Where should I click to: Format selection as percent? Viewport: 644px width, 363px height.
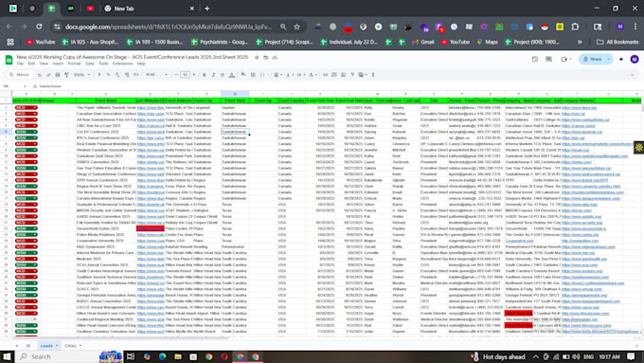point(108,75)
